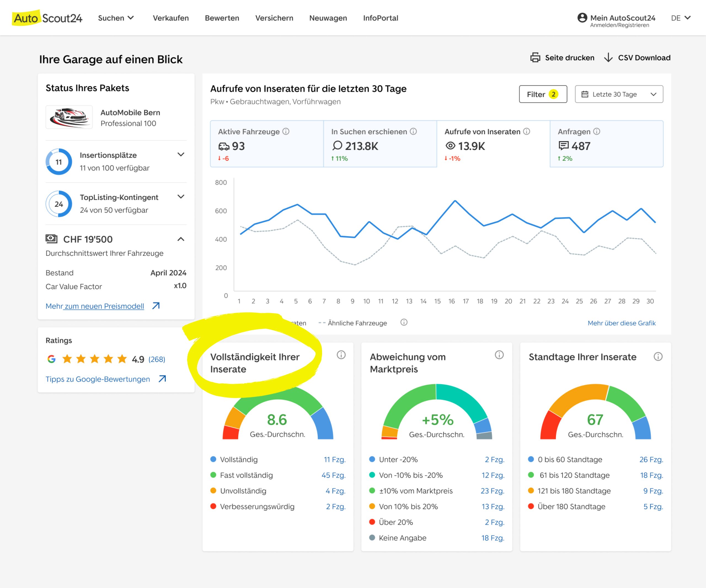Viewport: 706px width, 588px height.
Task: Click info icon beside In Suchen erschienen
Action: tap(413, 131)
